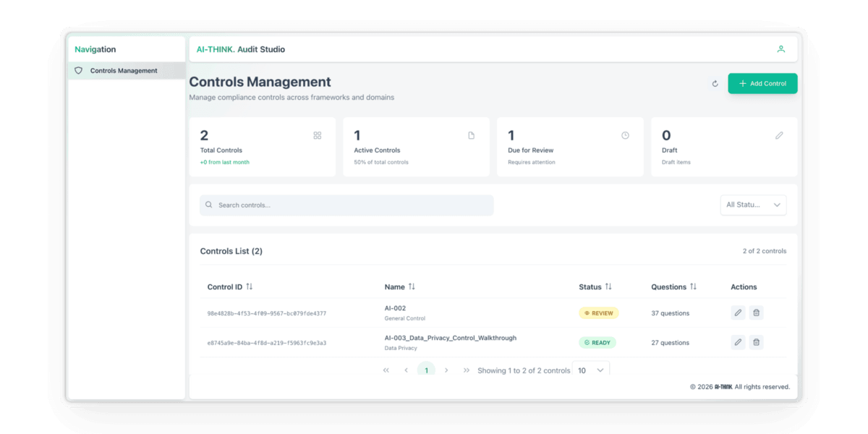This screenshot has height=434, width=868.
Task: Click the Navigation sidebar heading
Action: 95,49
